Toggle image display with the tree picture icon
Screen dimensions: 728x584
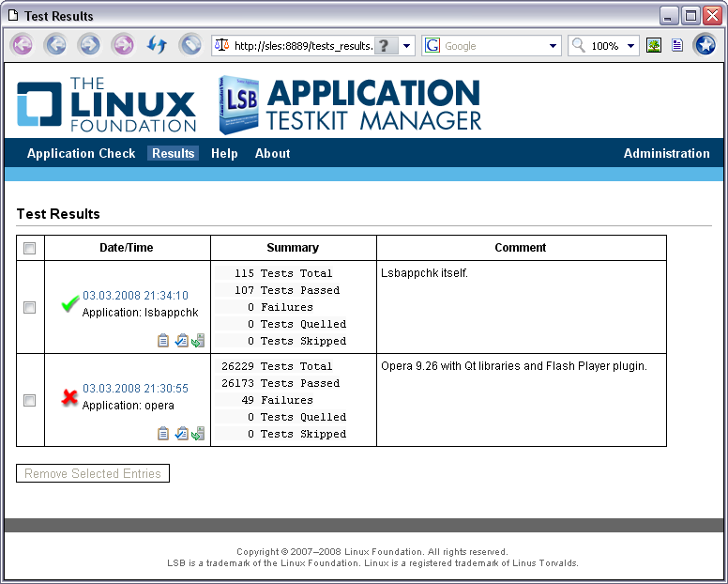(x=654, y=45)
